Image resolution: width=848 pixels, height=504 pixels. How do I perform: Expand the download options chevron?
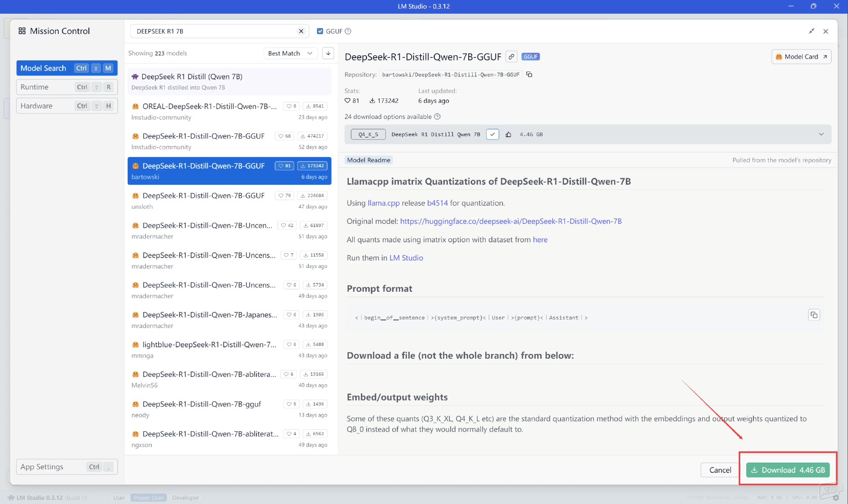pyautogui.click(x=821, y=135)
